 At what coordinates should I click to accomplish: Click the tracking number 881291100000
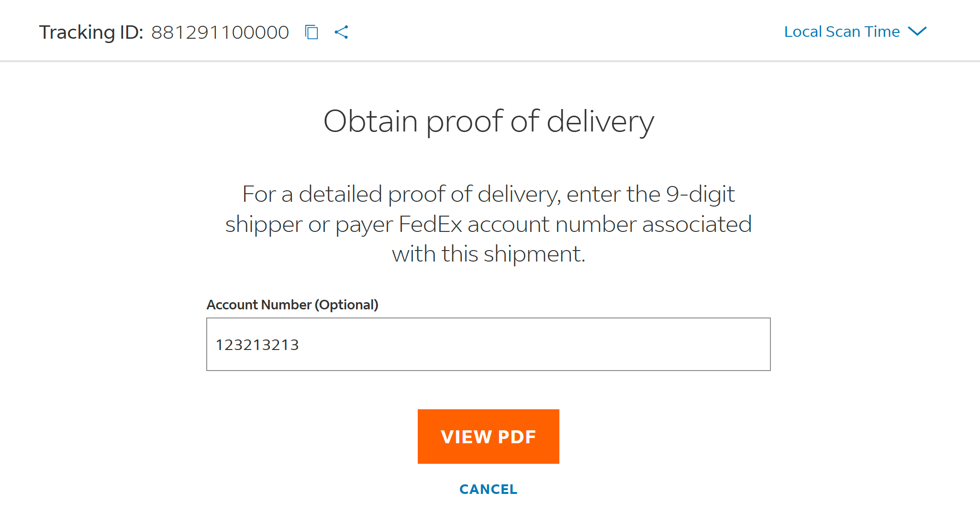[x=220, y=33]
